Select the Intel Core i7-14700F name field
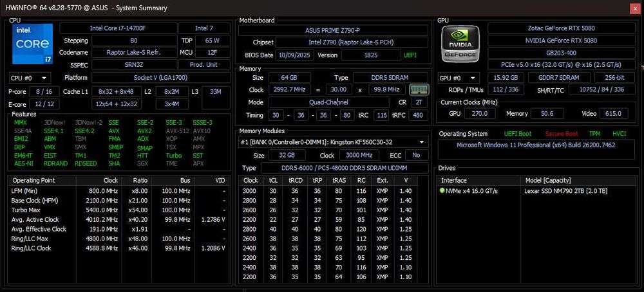Screen dimensions: 644x292 tap(118, 28)
